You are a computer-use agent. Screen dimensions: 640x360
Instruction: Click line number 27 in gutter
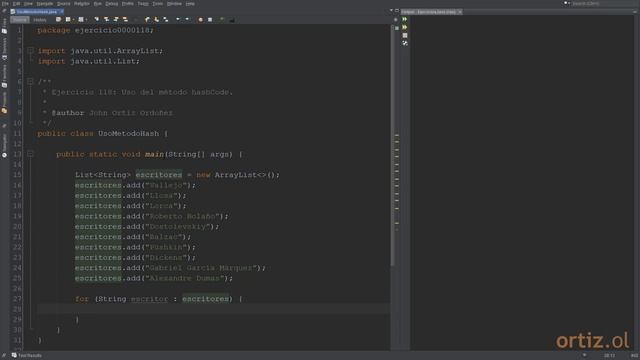tap(17, 299)
